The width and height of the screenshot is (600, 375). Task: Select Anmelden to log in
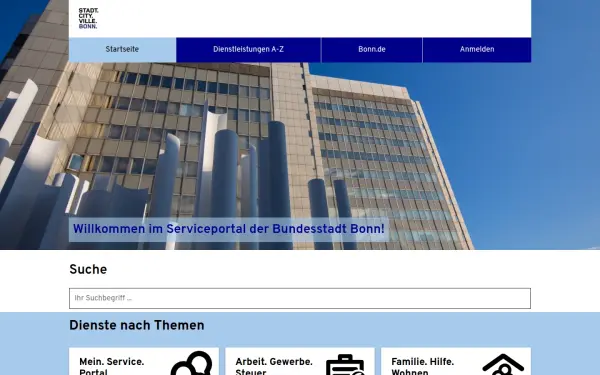pos(477,49)
